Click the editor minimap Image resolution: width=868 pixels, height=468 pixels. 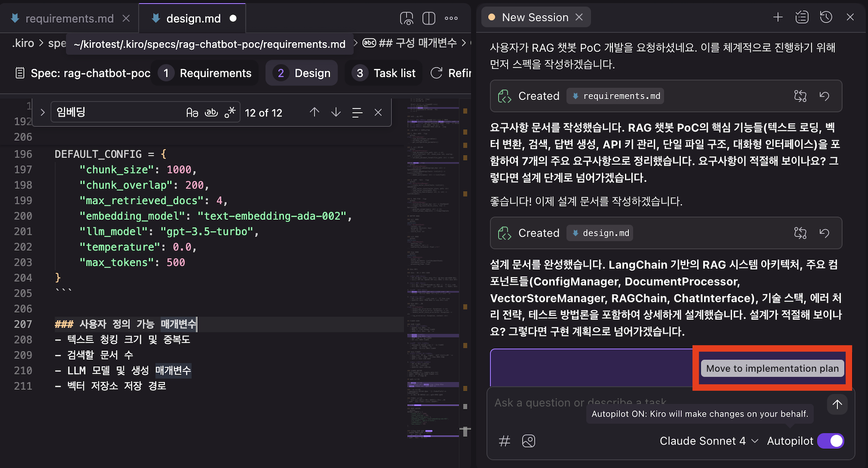(433, 267)
